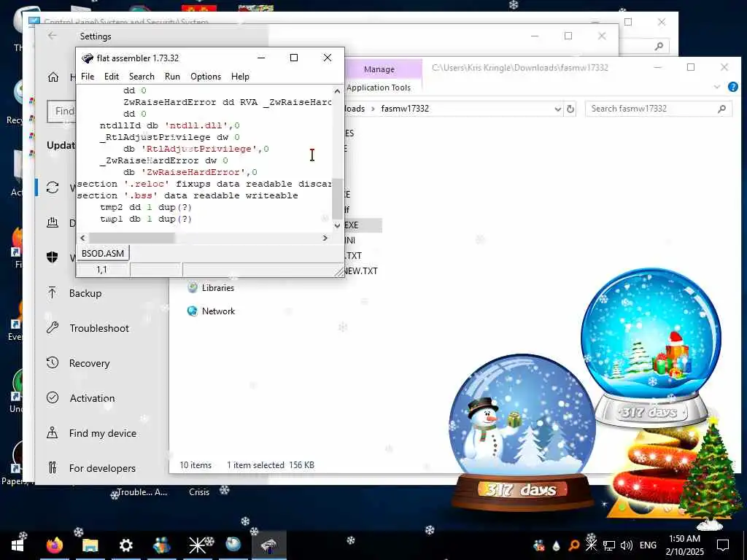Click the flat assembler taskbar icon
747x560 pixels.
click(268, 545)
